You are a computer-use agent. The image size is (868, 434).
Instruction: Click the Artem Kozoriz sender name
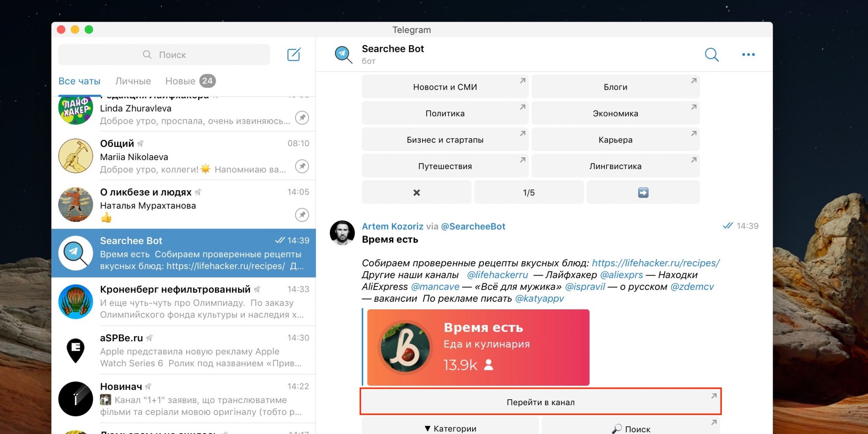click(392, 226)
